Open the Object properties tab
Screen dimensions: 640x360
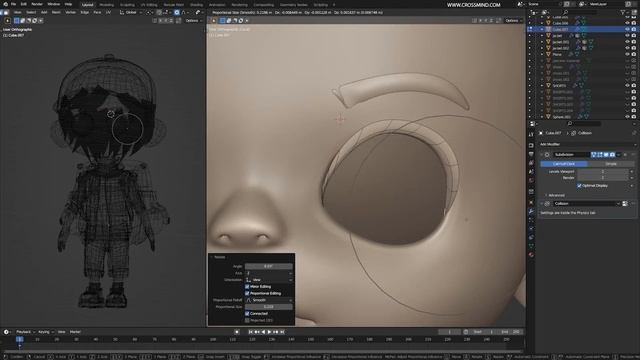click(531, 202)
